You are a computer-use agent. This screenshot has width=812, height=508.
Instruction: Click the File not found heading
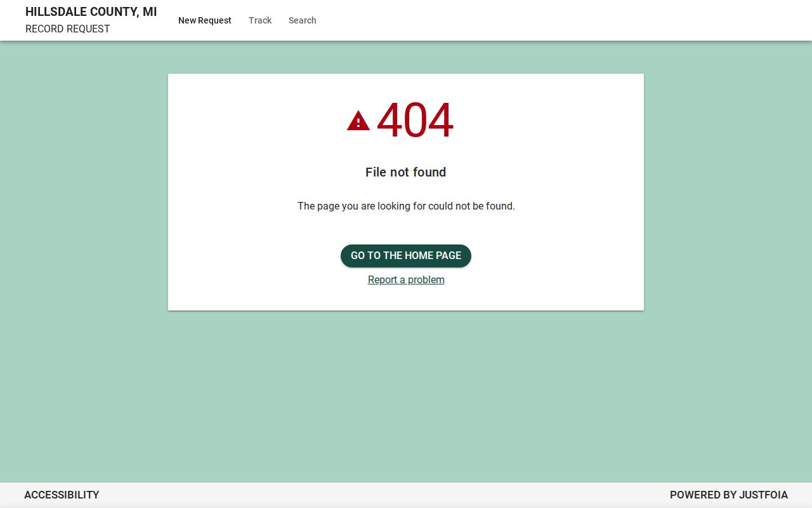coord(406,172)
